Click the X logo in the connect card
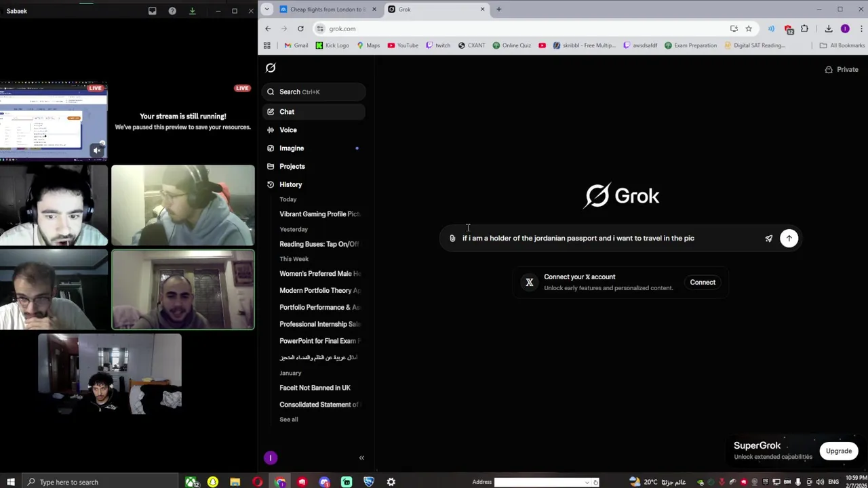The height and width of the screenshot is (488, 868). (x=530, y=283)
